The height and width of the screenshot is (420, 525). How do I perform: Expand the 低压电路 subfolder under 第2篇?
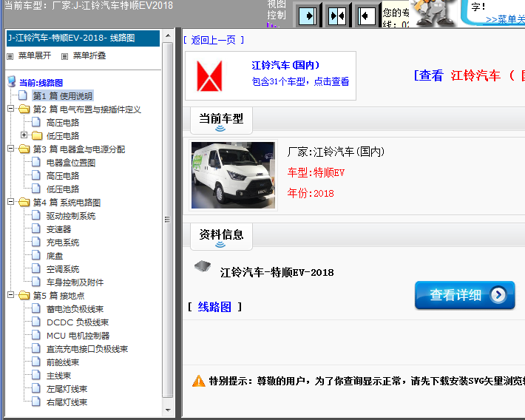pos(24,135)
